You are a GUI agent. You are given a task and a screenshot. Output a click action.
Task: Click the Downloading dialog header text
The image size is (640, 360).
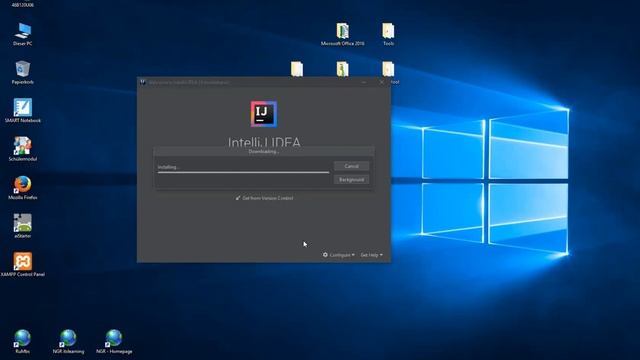[x=264, y=151]
